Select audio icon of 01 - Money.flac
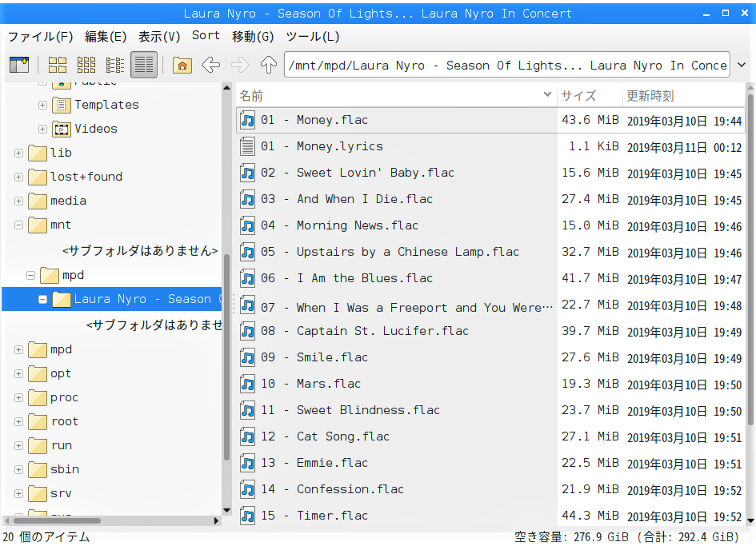This screenshot has height=546, width=756. 247,120
